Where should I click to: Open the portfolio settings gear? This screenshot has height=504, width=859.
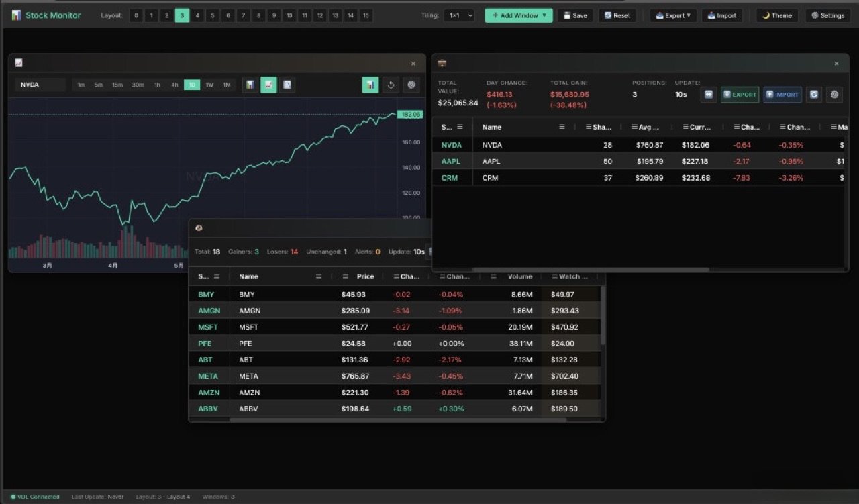[x=834, y=95]
